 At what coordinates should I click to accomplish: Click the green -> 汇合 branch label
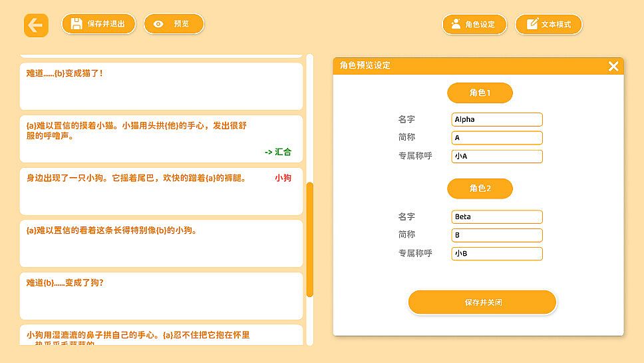278,152
